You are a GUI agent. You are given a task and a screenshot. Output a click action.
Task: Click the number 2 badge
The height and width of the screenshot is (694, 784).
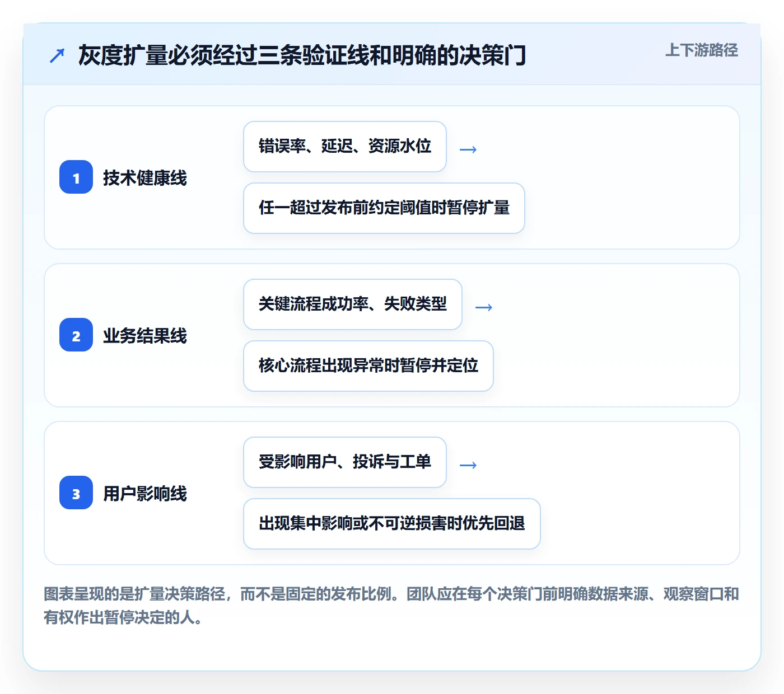[x=76, y=335]
